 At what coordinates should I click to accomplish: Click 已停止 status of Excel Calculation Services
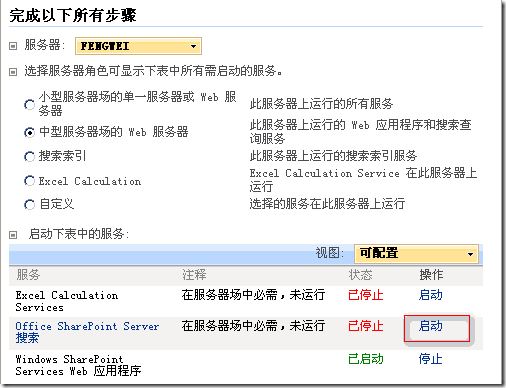366,295
